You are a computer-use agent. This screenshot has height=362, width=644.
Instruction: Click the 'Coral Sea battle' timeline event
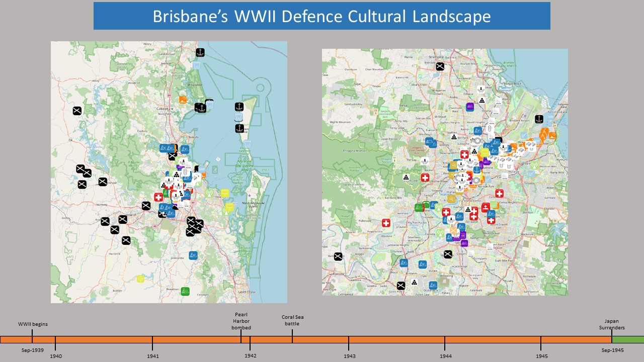click(x=292, y=320)
